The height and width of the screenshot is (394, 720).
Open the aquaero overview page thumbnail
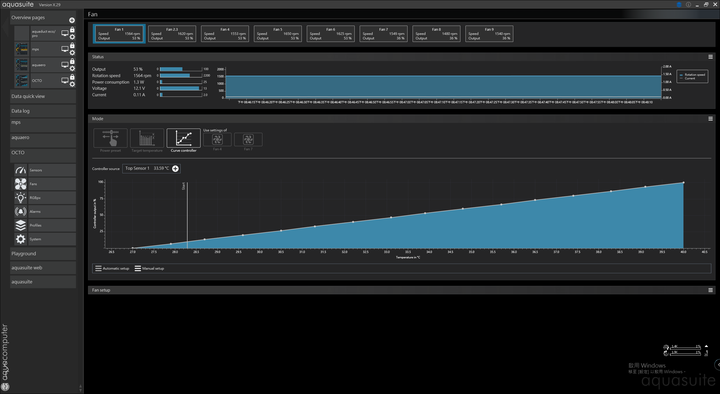[22, 65]
